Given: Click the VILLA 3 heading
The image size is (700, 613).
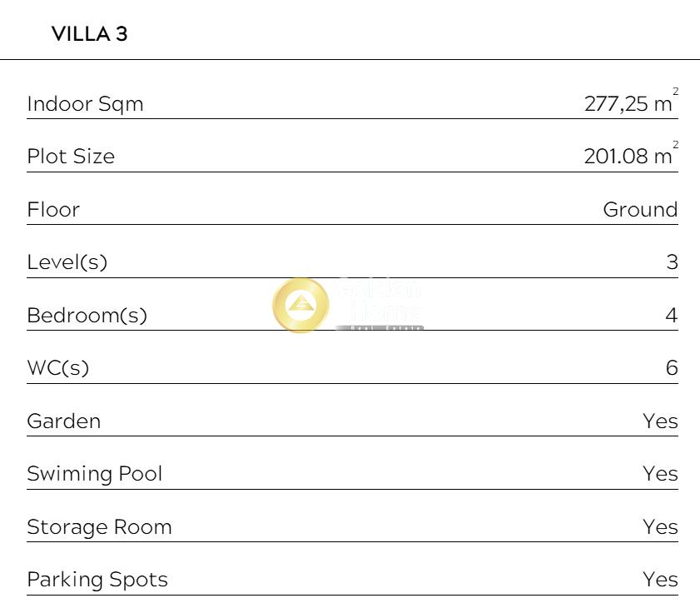Looking at the screenshot, I should 89,34.
